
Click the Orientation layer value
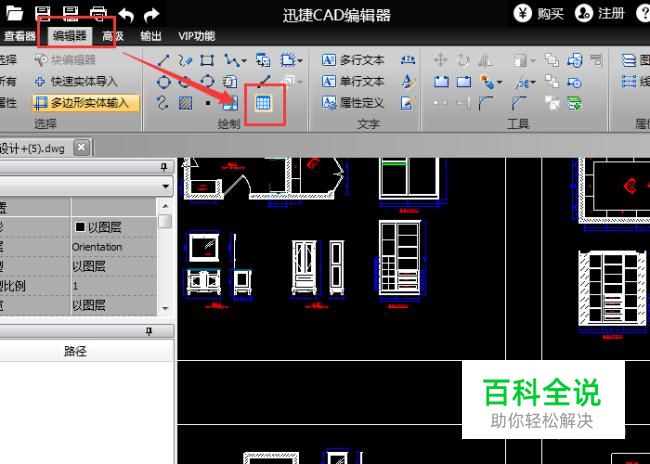[97, 247]
